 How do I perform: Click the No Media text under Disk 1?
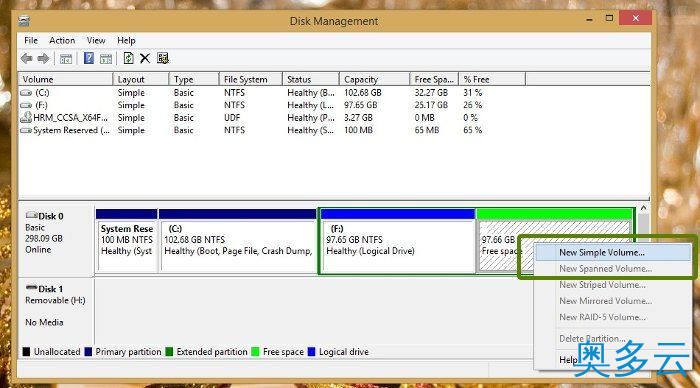pyautogui.click(x=44, y=322)
